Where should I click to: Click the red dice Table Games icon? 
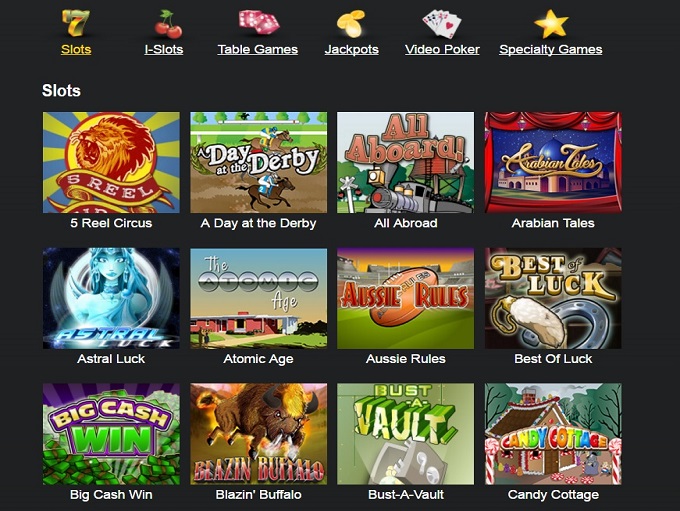point(258,22)
